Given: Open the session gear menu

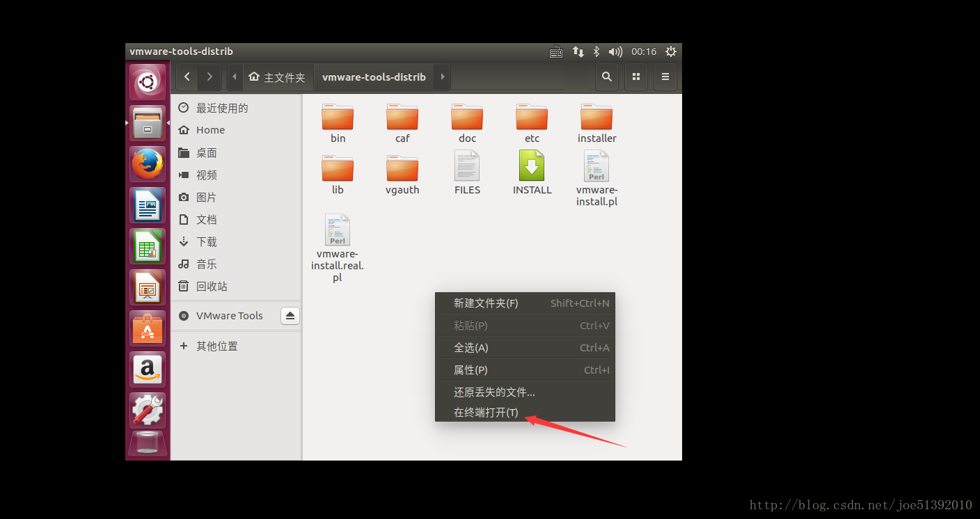Looking at the screenshot, I should coord(670,51).
